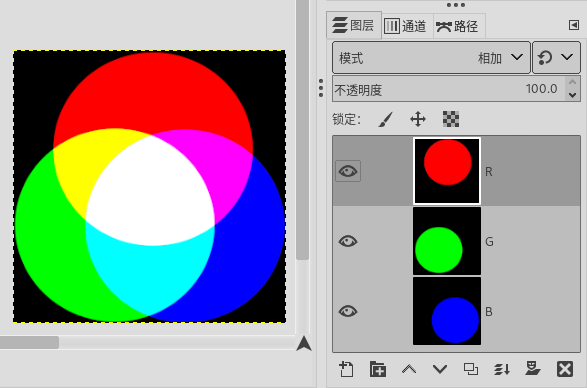
Task: Select the G layer thumbnail
Action: [447, 241]
